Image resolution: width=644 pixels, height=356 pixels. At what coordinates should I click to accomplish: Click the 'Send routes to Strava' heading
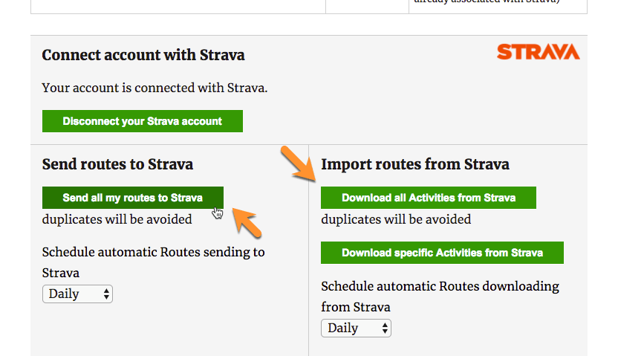click(x=117, y=164)
